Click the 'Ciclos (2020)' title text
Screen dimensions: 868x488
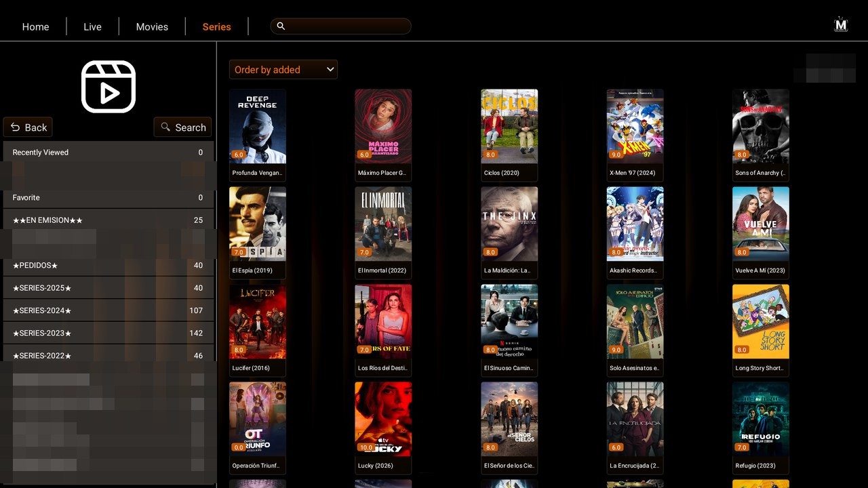pyautogui.click(x=502, y=173)
